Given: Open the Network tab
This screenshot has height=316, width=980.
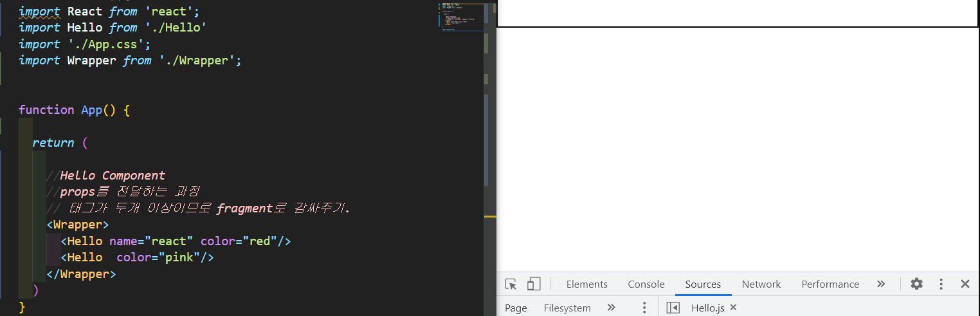Looking at the screenshot, I should (x=761, y=284).
